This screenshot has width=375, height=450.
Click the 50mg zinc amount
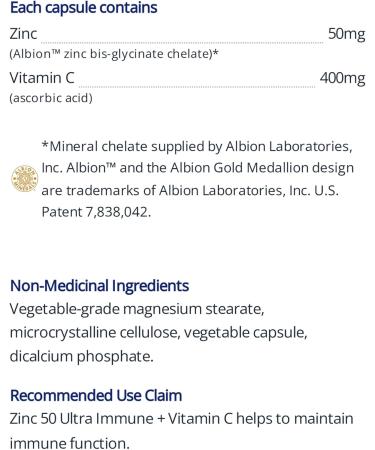347,34
